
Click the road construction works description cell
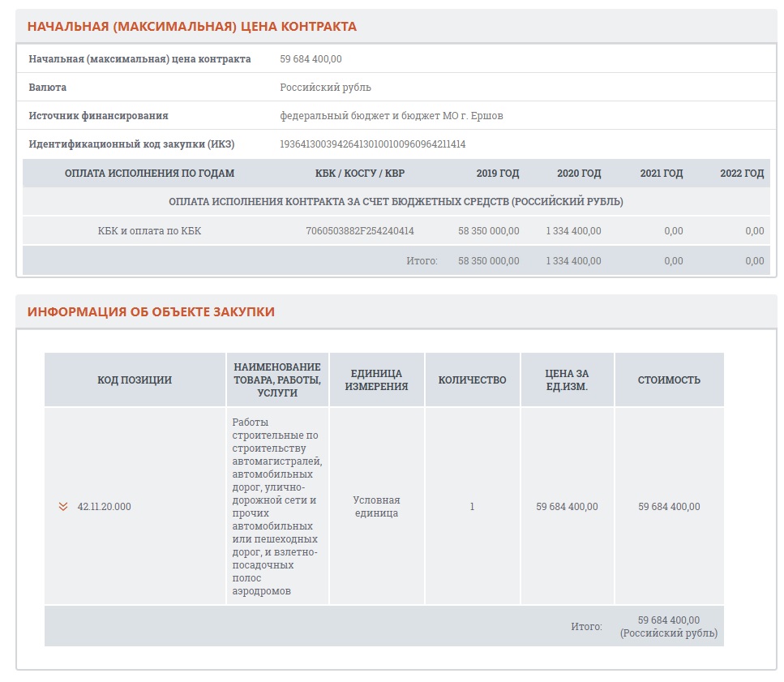tap(276, 507)
